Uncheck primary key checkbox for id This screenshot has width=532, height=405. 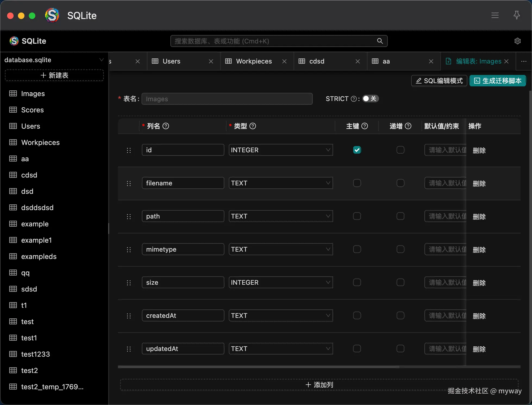pyautogui.click(x=357, y=150)
